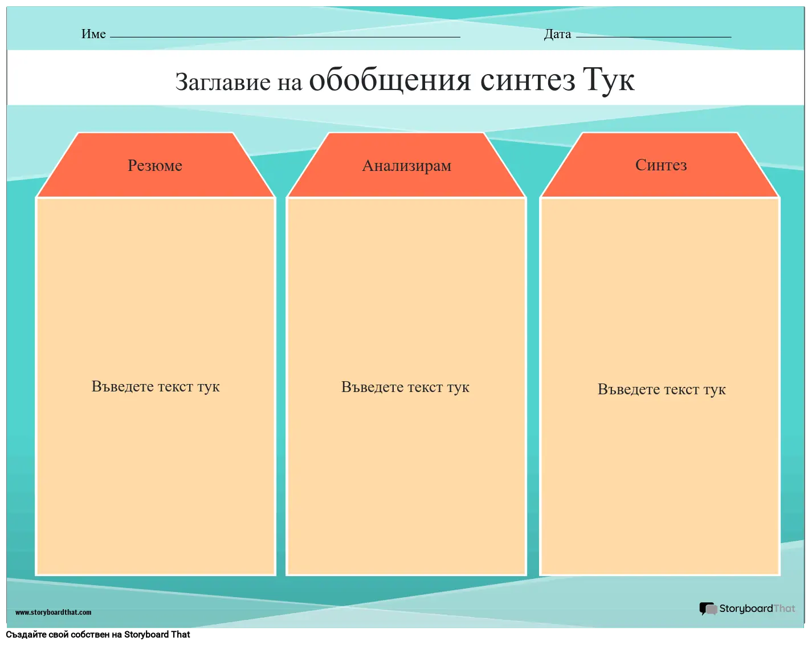Viewport: 812px width, 645px height.
Task: Click the "Дата" date label
Action: pos(557,34)
